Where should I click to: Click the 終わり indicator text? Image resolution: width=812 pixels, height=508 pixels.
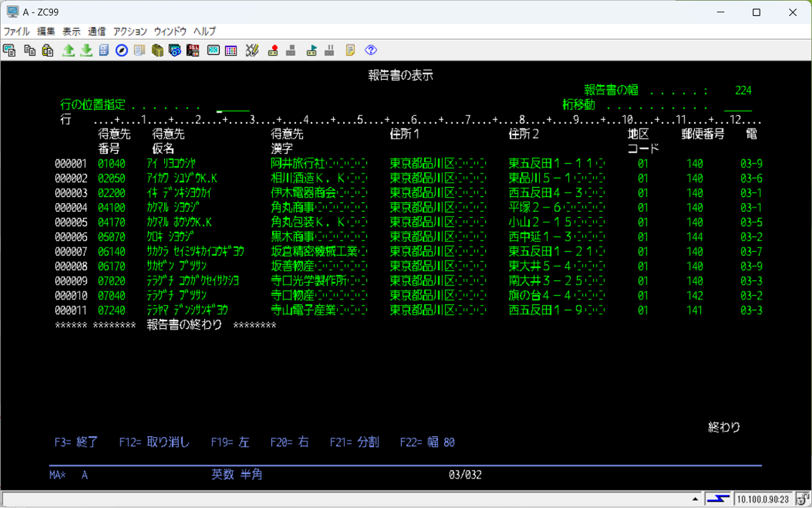(724, 427)
